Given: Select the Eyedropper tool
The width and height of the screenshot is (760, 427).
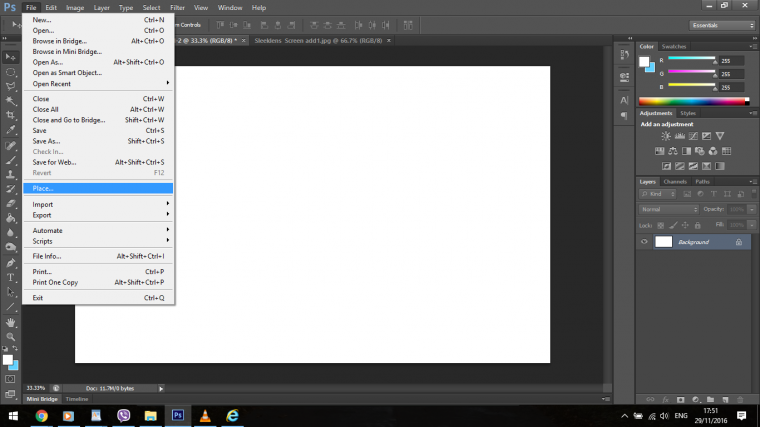Looking at the screenshot, I should point(11,130).
